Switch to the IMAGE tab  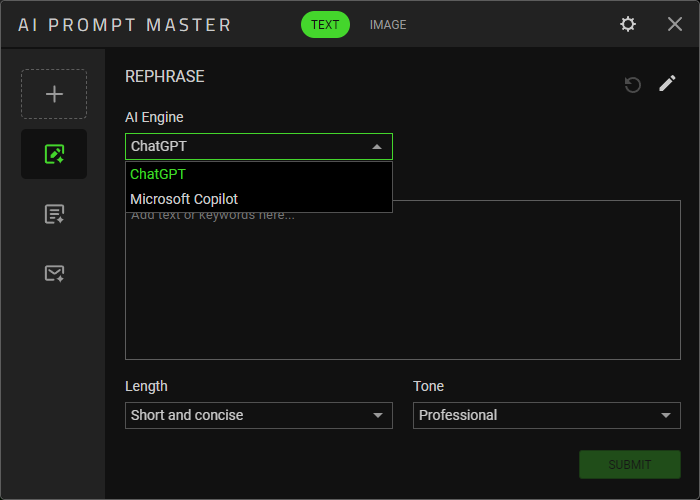click(388, 25)
